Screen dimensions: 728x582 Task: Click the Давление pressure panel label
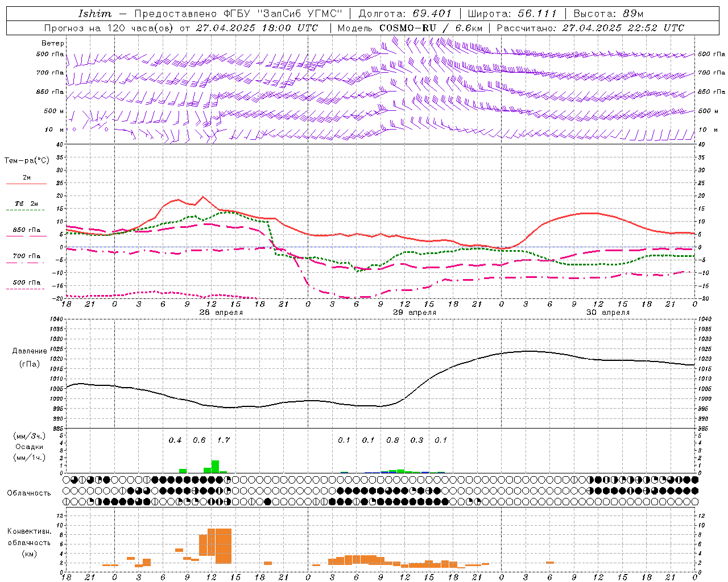30,351
